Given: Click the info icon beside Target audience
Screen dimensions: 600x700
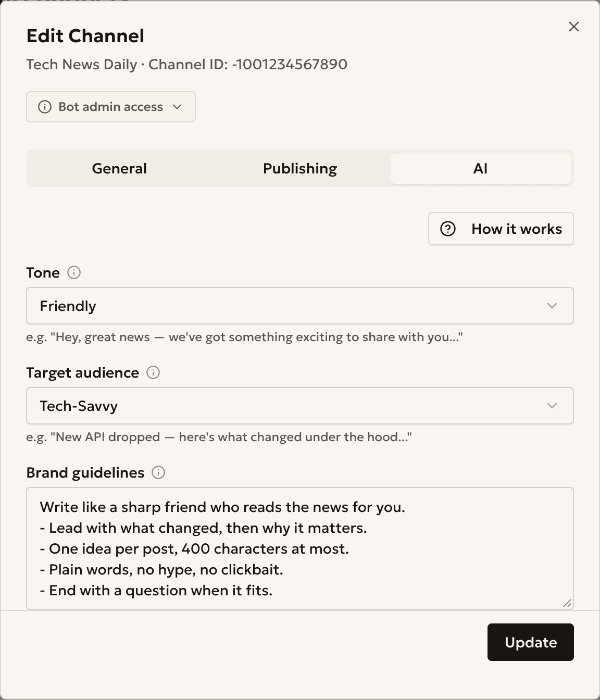Looking at the screenshot, I should click(153, 372).
